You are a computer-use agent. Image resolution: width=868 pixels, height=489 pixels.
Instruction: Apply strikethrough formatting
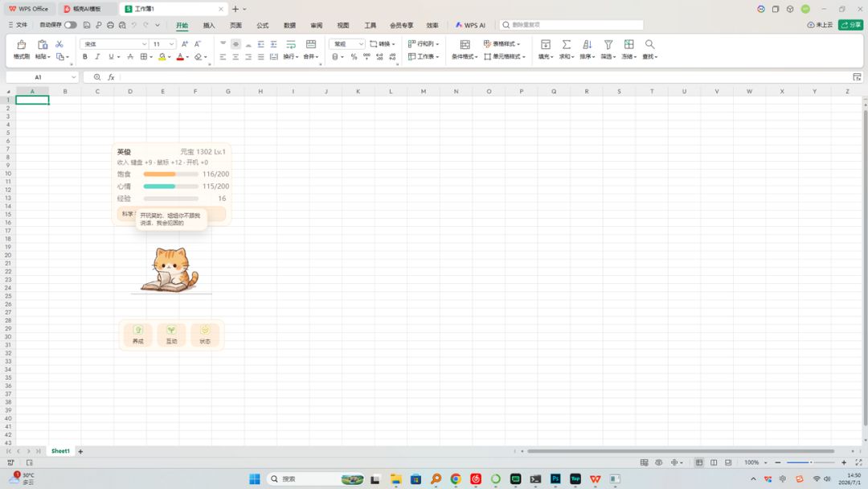point(130,56)
